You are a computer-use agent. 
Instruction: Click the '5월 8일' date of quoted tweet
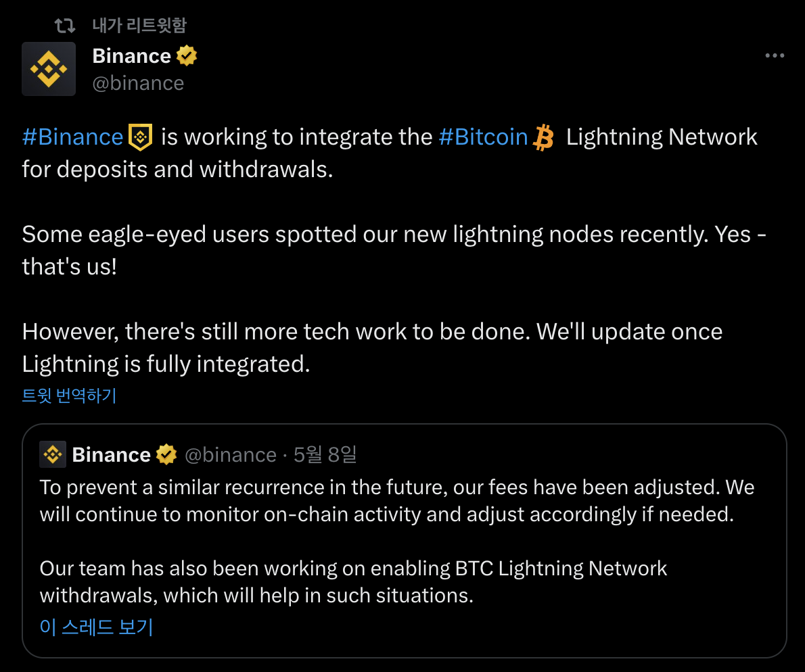(x=325, y=454)
